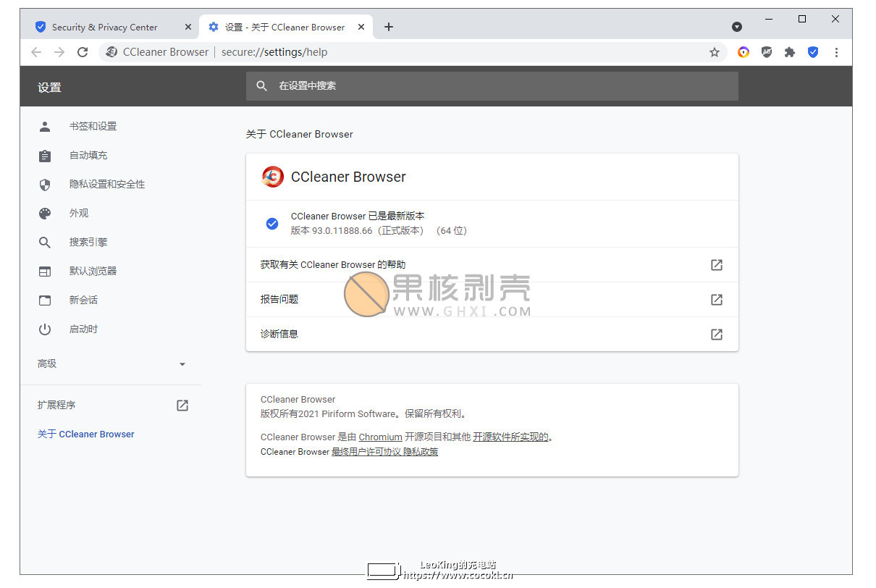876x588 pixels.
Task: Open the tab search dropdown arrow
Action: pos(737,27)
